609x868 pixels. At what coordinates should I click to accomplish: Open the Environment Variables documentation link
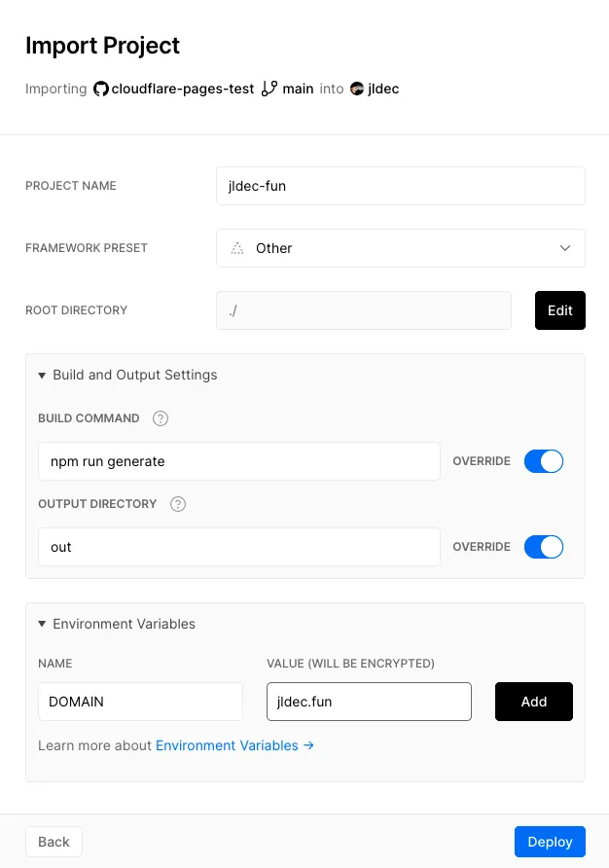coord(234,745)
